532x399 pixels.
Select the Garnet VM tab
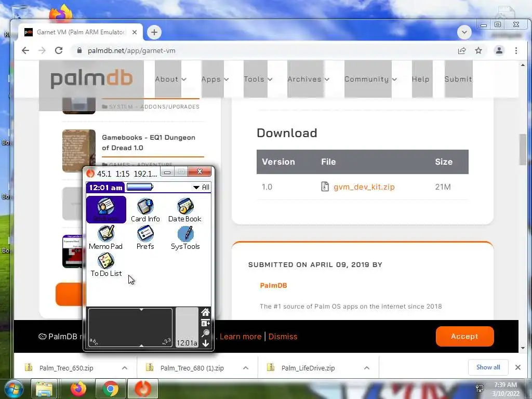point(80,32)
